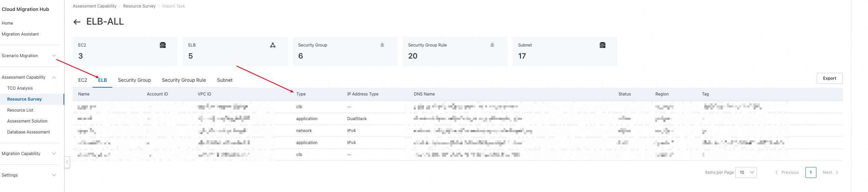The width and height of the screenshot is (868, 192).
Task: Click the Export button
Action: coord(830,78)
